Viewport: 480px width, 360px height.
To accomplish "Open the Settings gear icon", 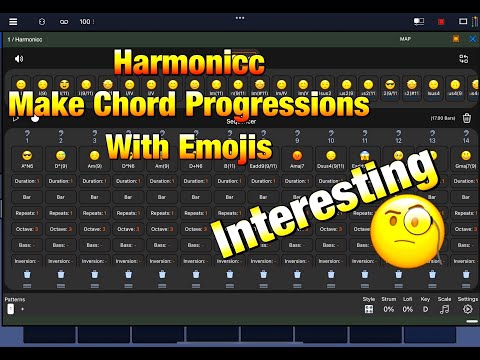I will pos(468,309).
